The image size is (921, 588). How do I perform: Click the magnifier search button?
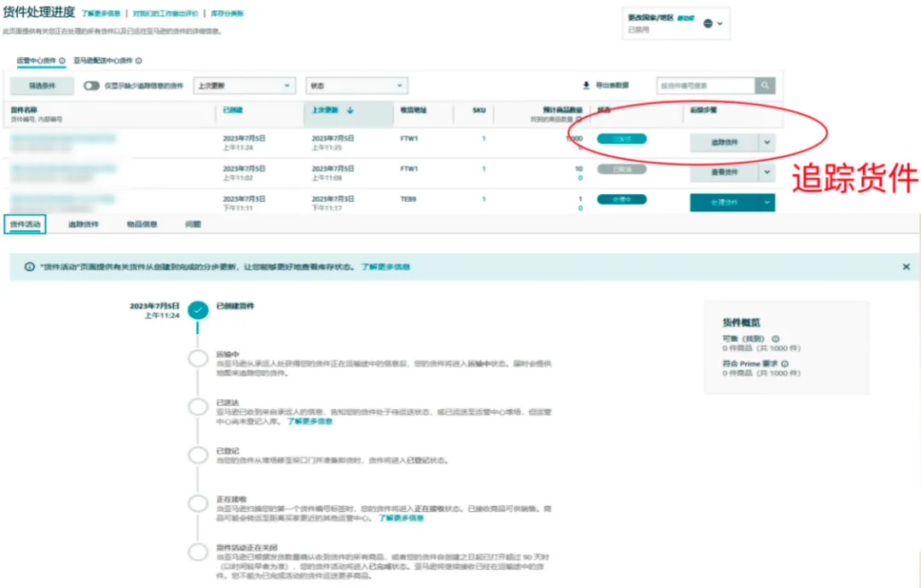tap(765, 85)
